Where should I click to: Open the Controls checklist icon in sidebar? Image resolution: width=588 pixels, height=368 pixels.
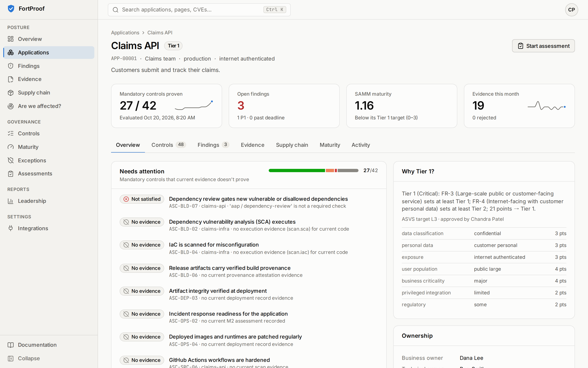(11, 133)
